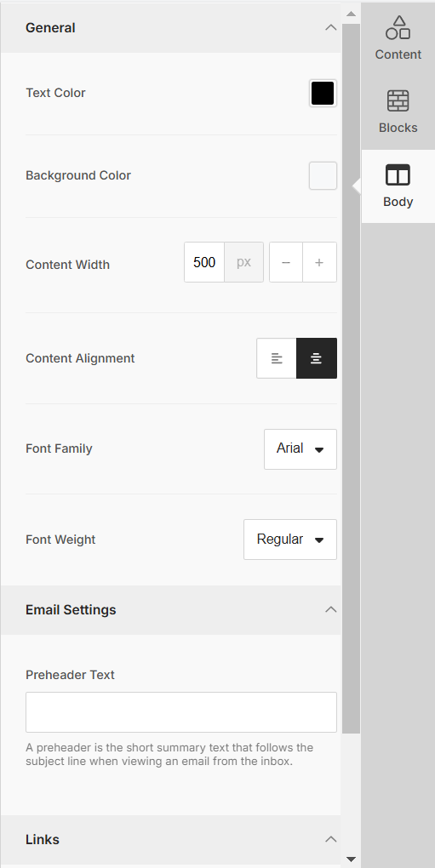Click the Preheader Text input box
Viewport: 435px width, 868px height.
[181, 712]
